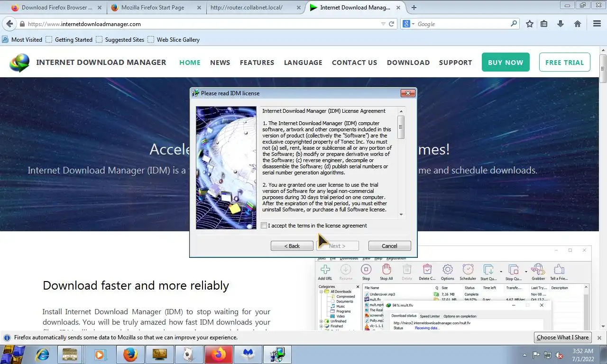Open IDM installer taskbar button
Viewport: 607px width, 364px height.
pos(277,355)
